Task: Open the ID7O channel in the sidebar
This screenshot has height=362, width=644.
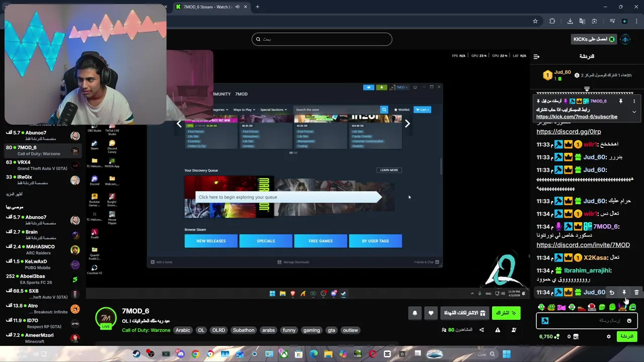Action: pyautogui.click(x=43, y=323)
